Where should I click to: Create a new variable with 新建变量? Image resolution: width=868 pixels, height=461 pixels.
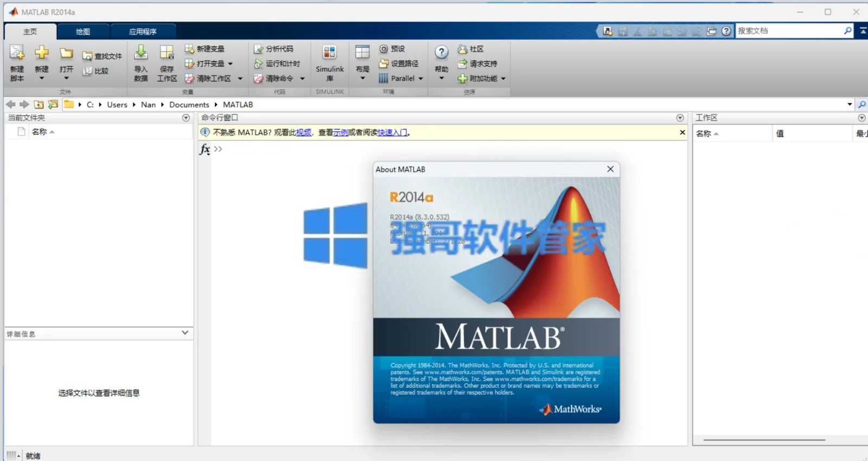coord(205,49)
